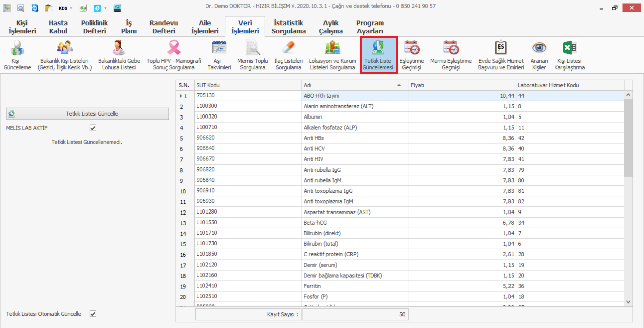The height and width of the screenshot is (328, 644).
Task: Click the magnifier search icon in quick toolbar
Action: [x=21, y=8]
